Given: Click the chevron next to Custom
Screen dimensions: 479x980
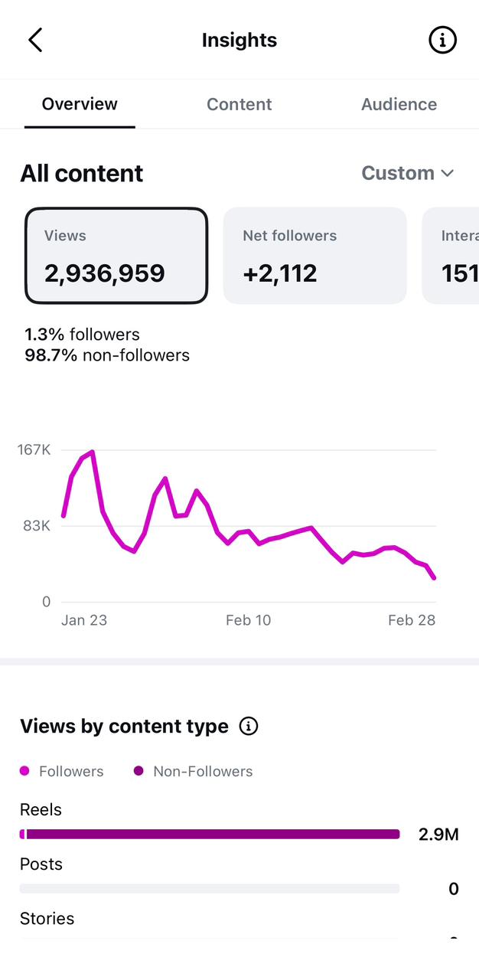Looking at the screenshot, I should pos(448,174).
